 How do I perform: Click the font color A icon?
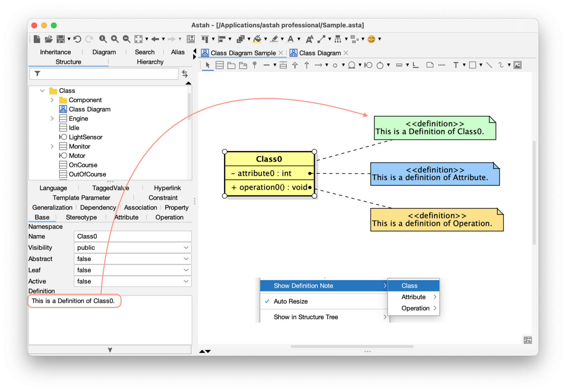pos(291,39)
